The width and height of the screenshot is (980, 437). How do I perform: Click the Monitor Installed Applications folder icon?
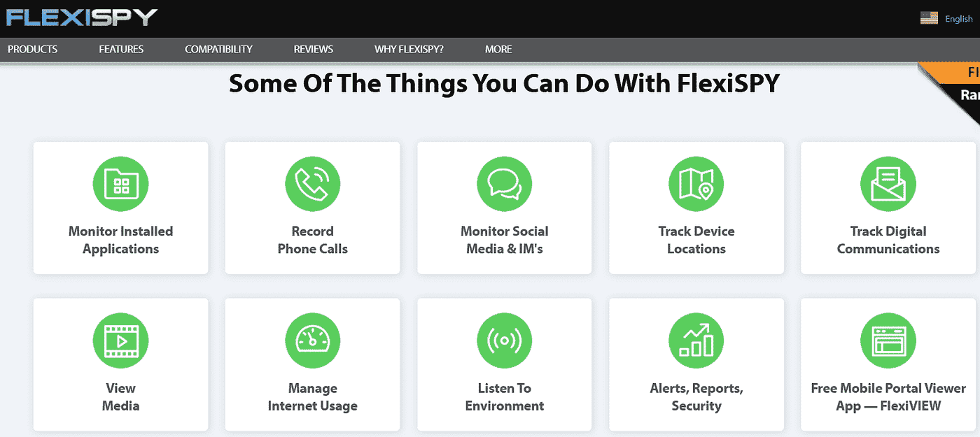[120, 185]
